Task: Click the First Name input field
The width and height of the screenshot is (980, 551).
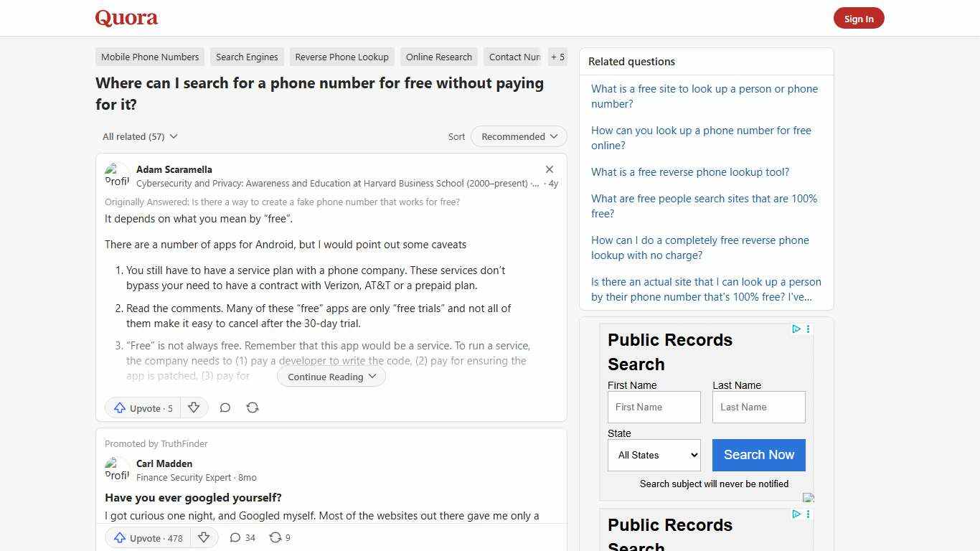Action: (x=654, y=407)
